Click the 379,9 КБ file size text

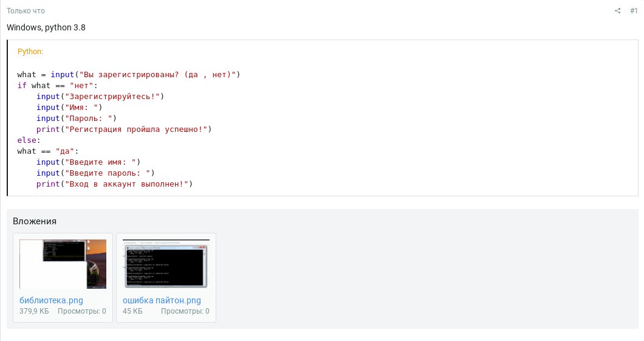click(x=34, y=311)
